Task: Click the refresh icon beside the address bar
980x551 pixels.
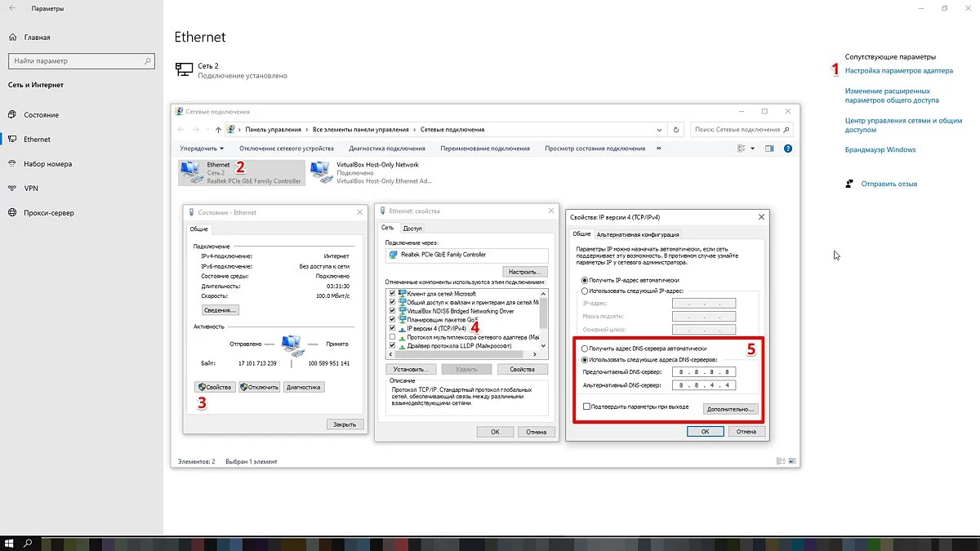Action: coord(676,129)
